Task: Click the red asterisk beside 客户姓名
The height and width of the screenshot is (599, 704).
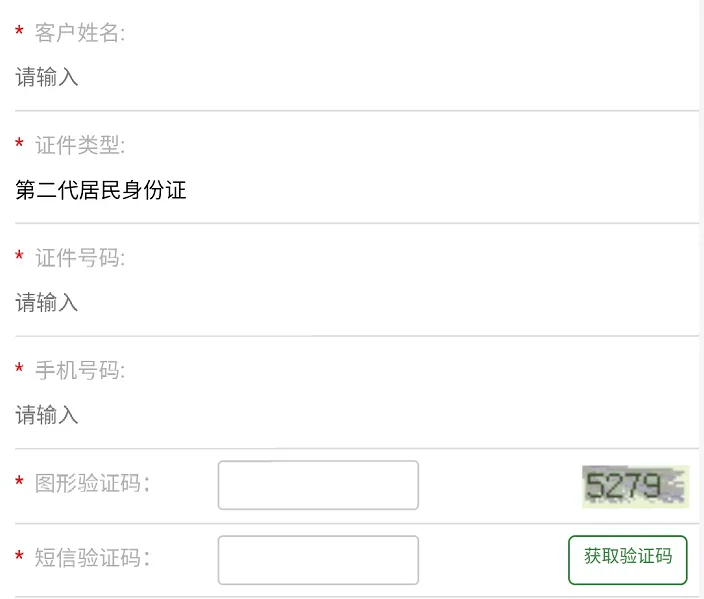Action: pyautogui.click(x=20, y=34)
